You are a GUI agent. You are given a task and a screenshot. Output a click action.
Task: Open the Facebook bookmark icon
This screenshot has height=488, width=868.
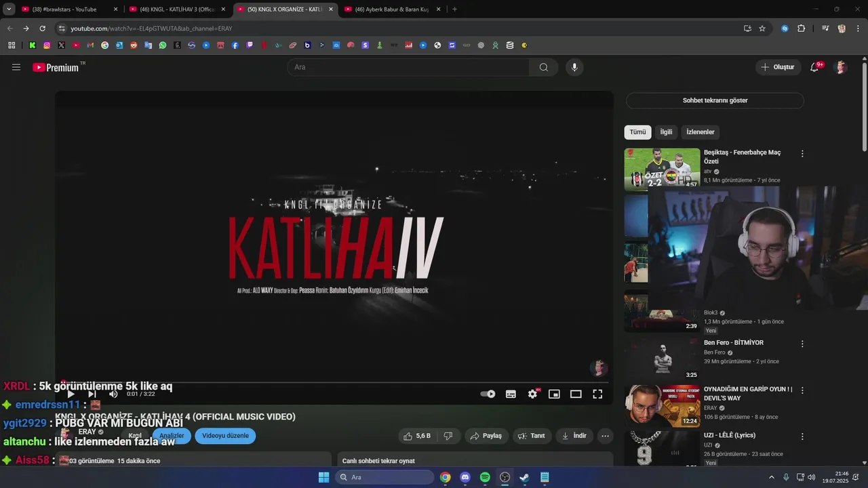click(235, 45)
